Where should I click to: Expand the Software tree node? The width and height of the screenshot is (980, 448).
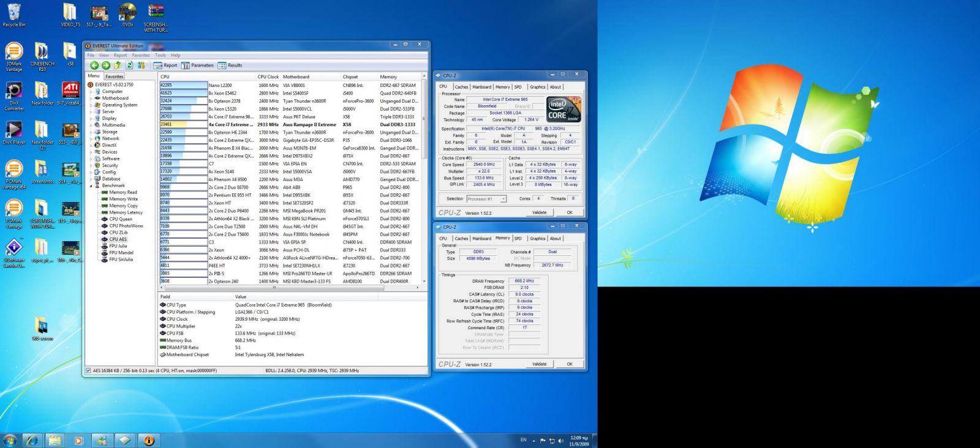click(x=91, y=159)
